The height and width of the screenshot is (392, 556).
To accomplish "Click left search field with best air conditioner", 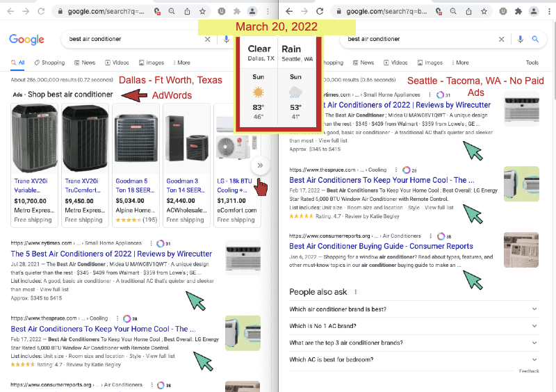I will coord(135,39).
